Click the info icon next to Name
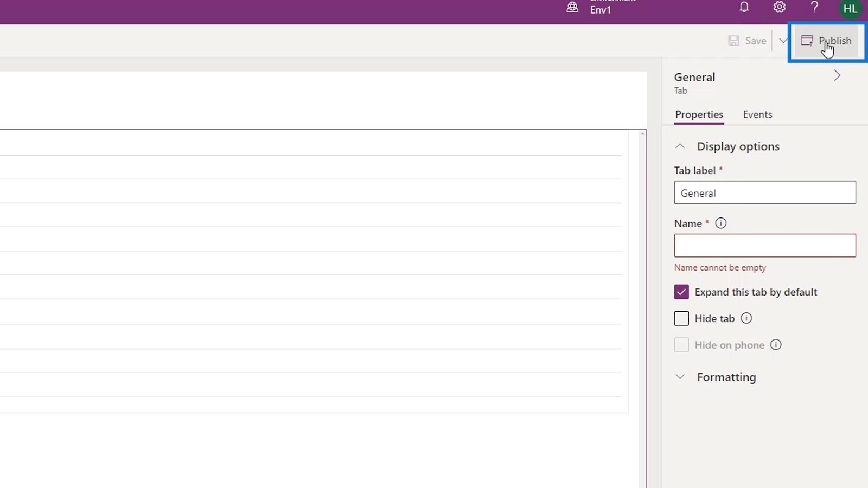868x488 pixels. [720, 223]
